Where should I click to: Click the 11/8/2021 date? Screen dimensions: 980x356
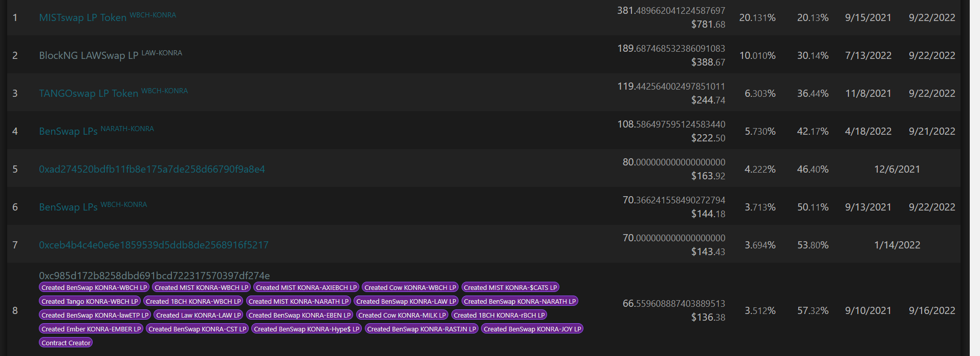[868, 93]
